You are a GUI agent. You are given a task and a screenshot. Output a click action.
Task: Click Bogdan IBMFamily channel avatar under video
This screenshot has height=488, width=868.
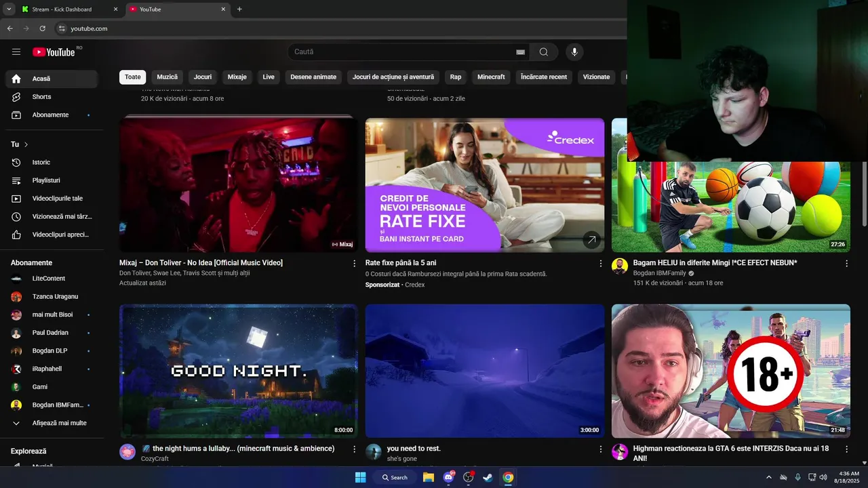[x=620, y=266]
